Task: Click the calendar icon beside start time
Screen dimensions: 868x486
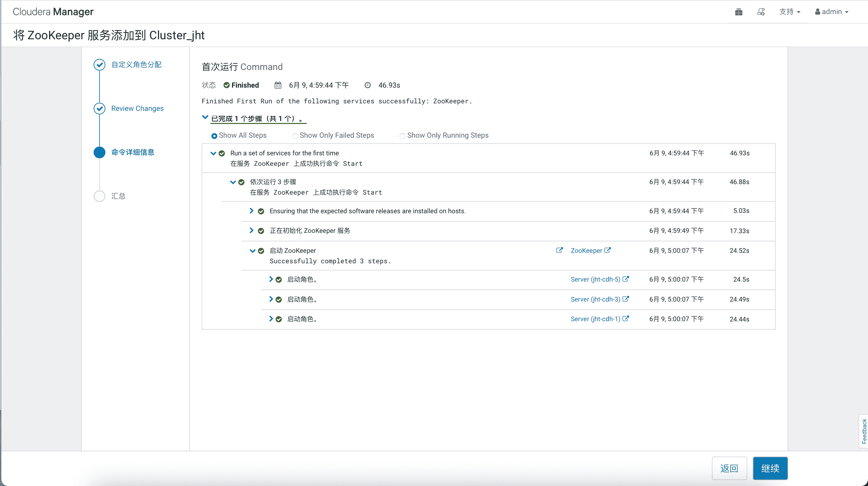Action: (278, 85)
